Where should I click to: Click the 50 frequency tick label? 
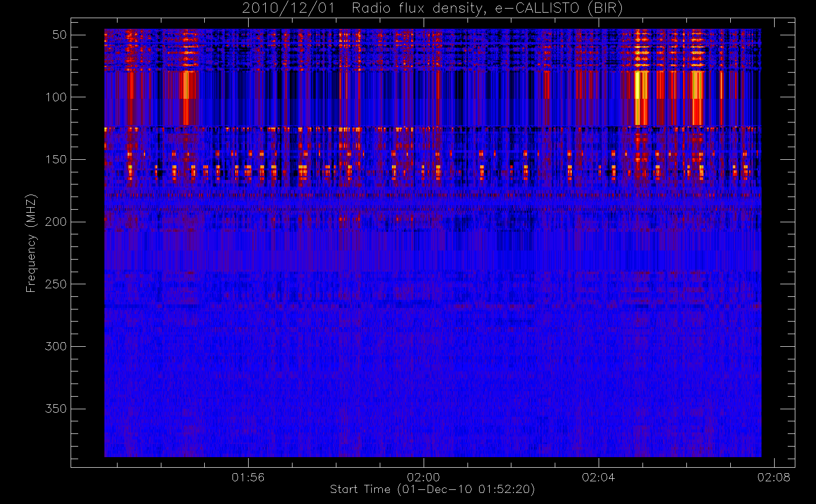coord(60,35)
